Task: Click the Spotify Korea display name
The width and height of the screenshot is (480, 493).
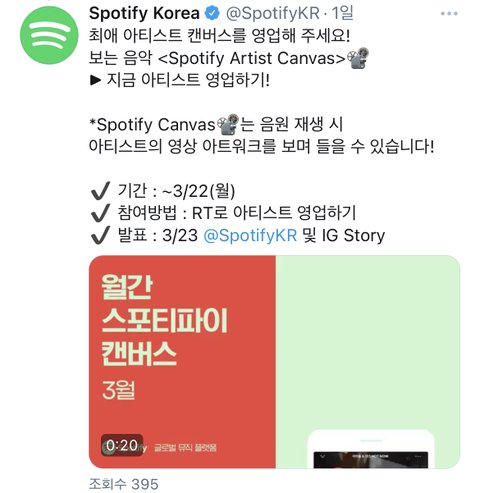Action: coord(144,13)
